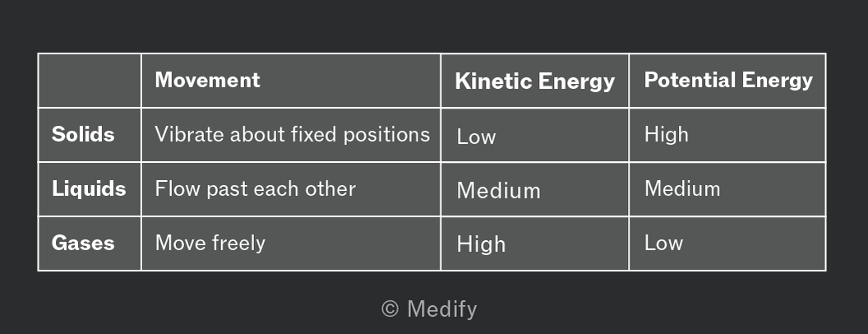Click the © Medify copyright text
The height and width of the screenshot is (334, 868).
(429, 308)
